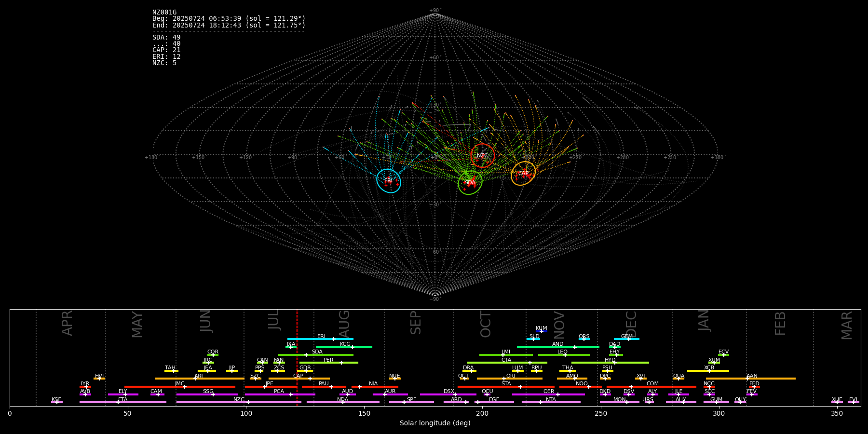Image resolution: width=868 pixels, height=434 pixels.
Task: Click the End: 20250724 18:12:43 line
Action: point(229,25)
